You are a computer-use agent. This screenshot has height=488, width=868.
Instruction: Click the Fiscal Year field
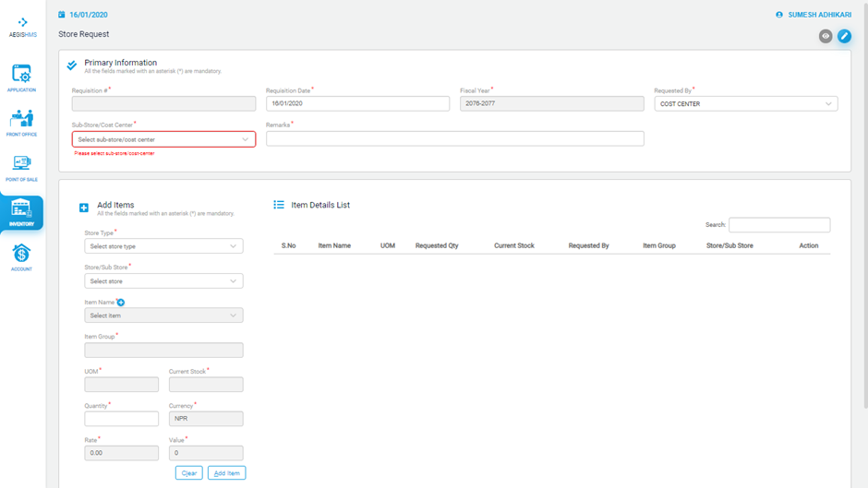tap(552, 103)
